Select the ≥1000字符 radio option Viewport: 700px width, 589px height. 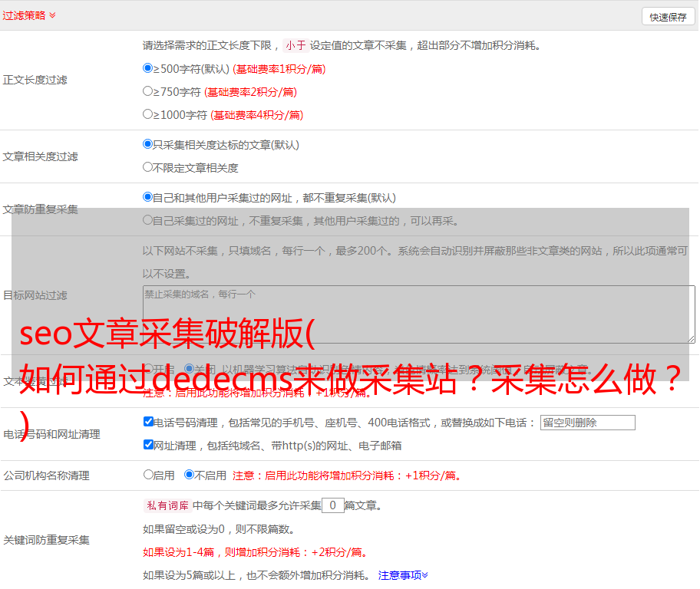[147, 114]
